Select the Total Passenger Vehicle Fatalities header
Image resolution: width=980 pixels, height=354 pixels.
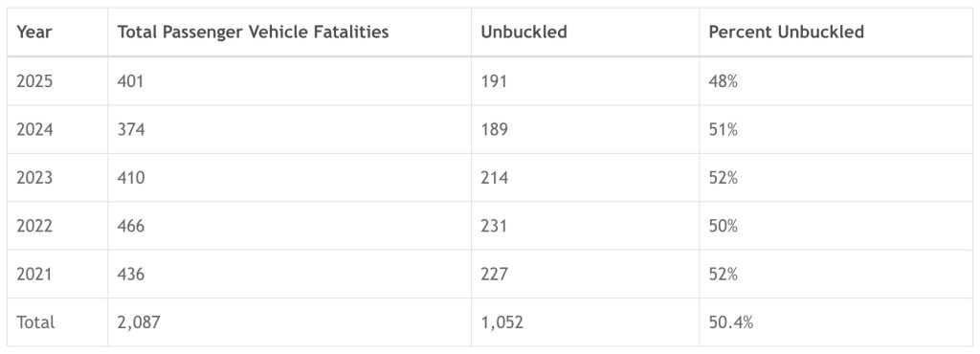253,32
